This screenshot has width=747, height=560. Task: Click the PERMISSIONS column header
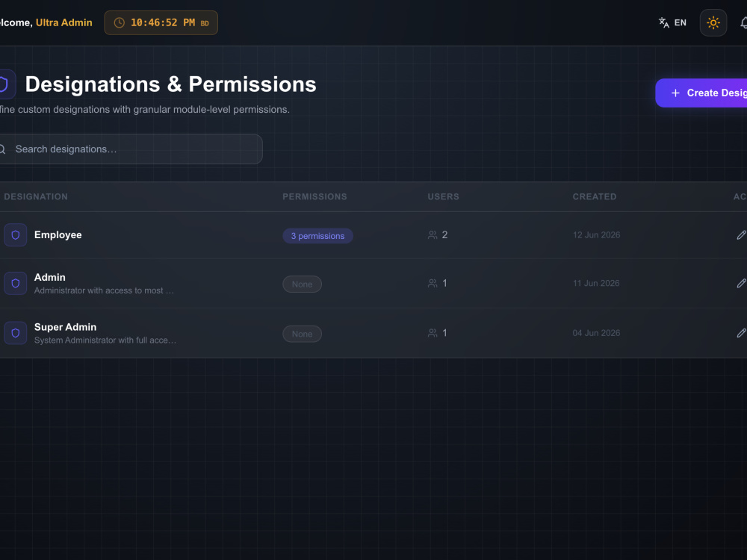(x=315, y=196)
